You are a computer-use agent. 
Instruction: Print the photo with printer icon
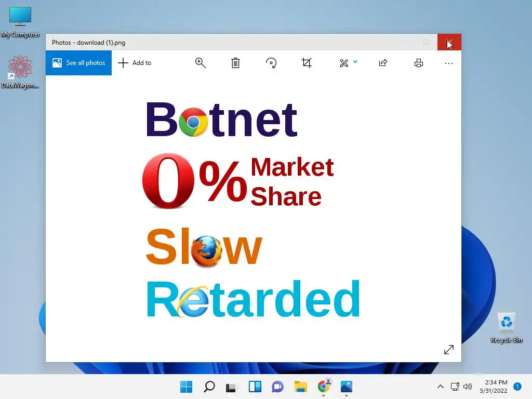tap(419, 63)
